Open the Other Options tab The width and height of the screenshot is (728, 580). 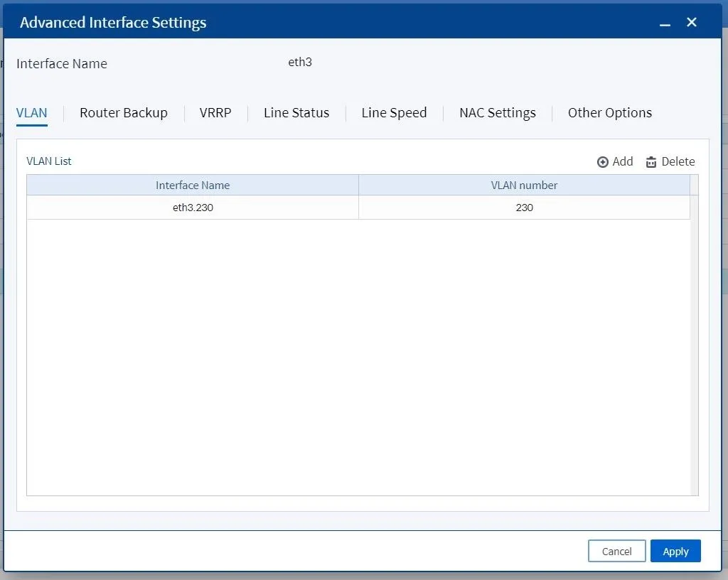click(609, 113)
